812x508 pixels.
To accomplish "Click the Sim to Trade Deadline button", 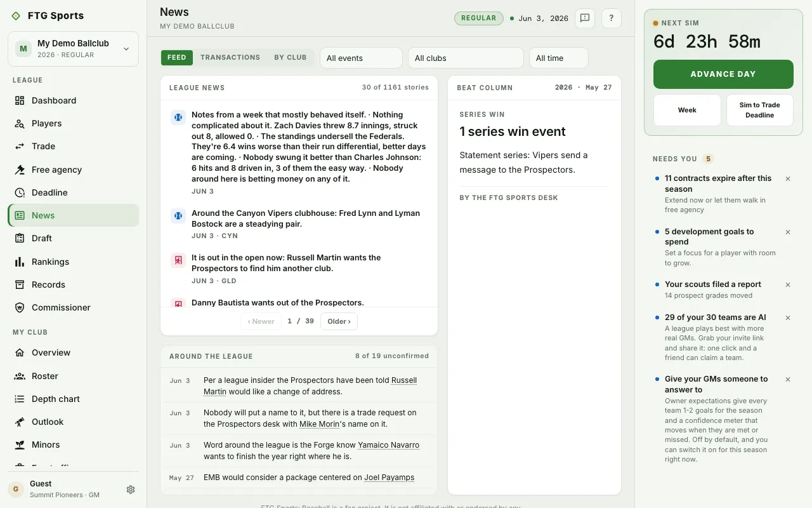I will click(x=760, y=110).
